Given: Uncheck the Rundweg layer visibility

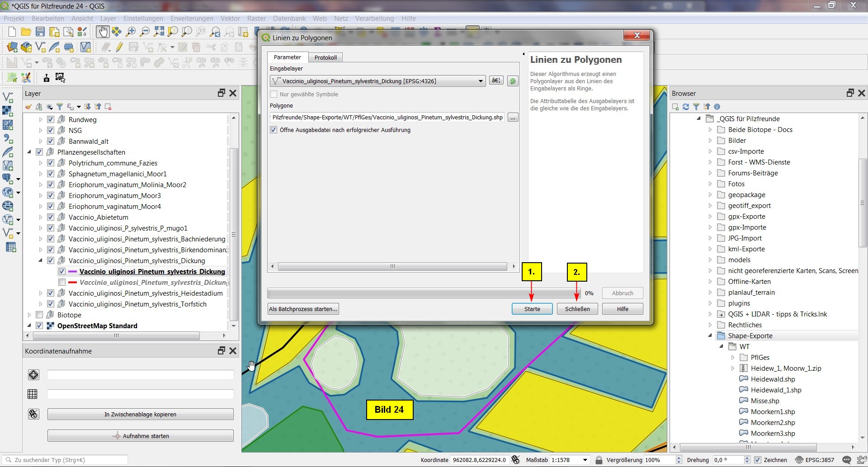Looking at the screenshot, I should (x=51, y=120).
